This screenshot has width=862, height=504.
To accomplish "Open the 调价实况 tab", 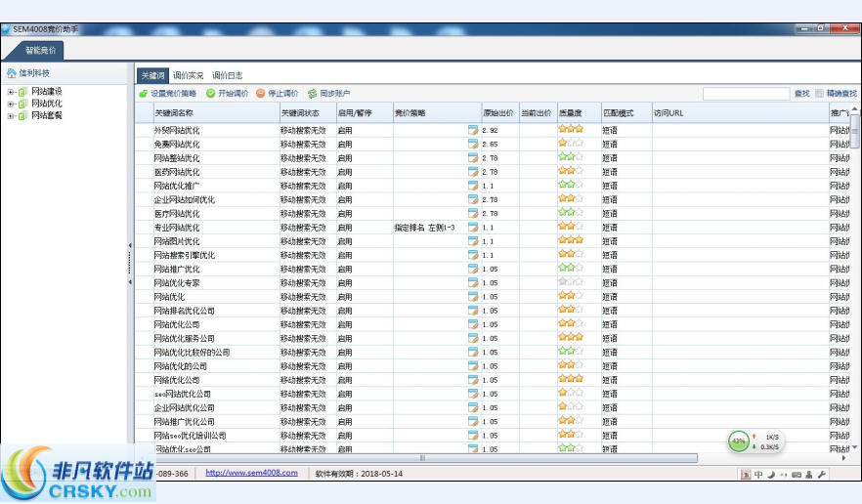I will pyautogui.click(x=188, y=75).
